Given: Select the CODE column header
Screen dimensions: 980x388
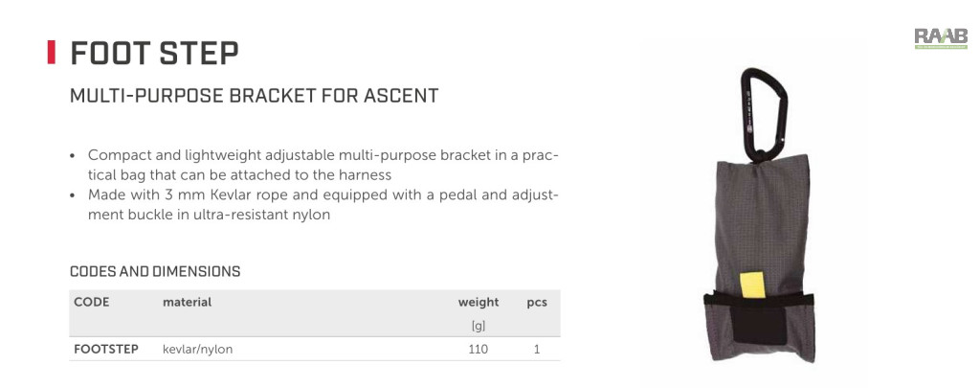Looking at the screenshot, I should pyautogui.click(x=91, y=302).
